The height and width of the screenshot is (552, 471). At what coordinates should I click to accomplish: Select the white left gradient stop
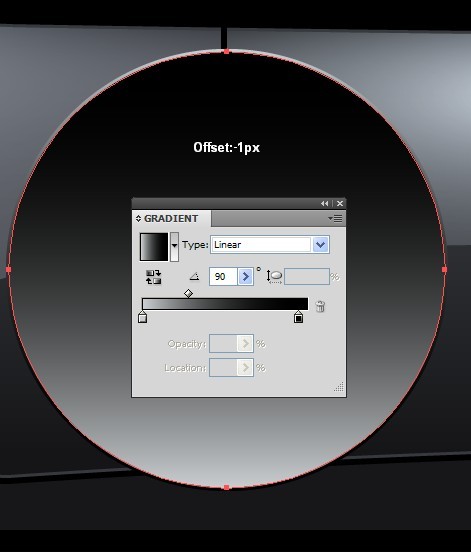click(x=142, y=317)
